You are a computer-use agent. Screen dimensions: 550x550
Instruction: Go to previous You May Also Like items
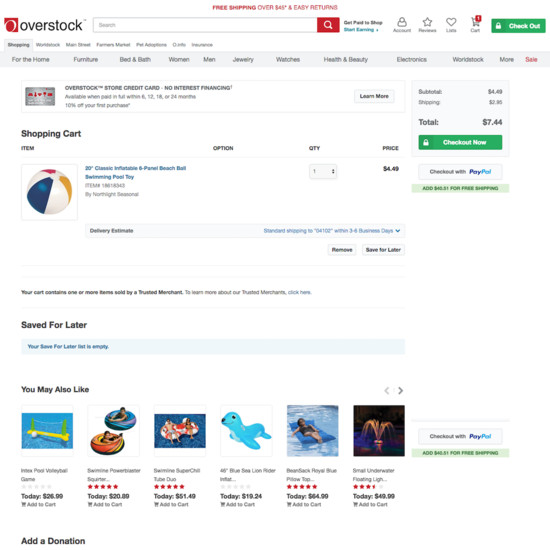pyautogui.click(x=387, y=390)
